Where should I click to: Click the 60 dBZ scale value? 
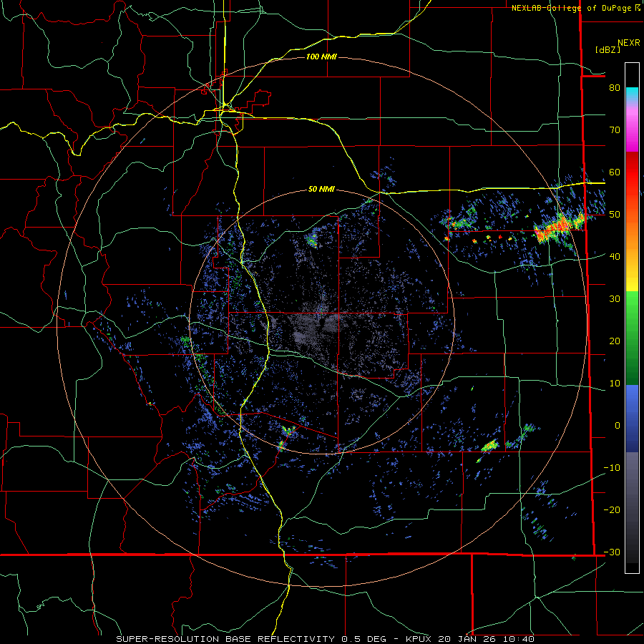coord(615,172)
